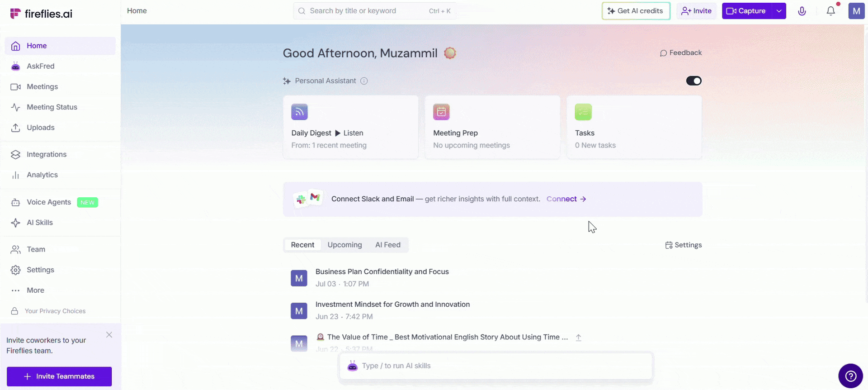Click the Tasks checklist icon

point(583,112)
